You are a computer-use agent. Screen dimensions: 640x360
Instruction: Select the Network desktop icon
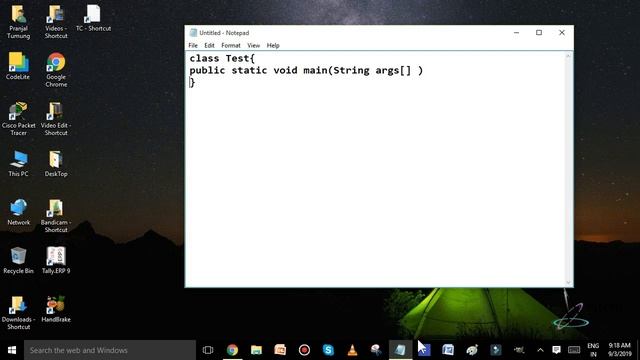pos(18,212)
